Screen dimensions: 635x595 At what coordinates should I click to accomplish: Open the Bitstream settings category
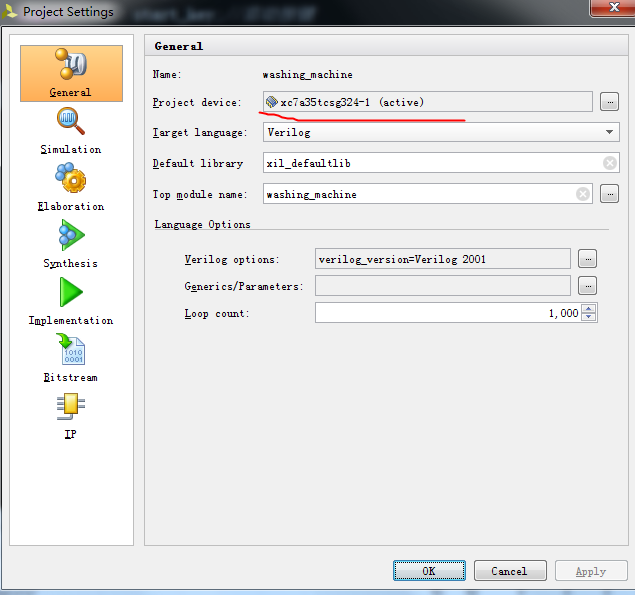tap(71, 358)
